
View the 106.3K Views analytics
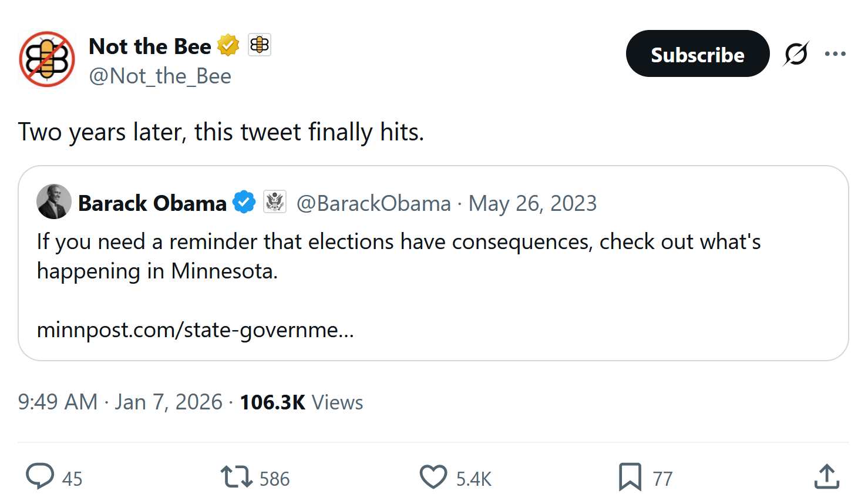pyautogui.click(x=301, y=402)
